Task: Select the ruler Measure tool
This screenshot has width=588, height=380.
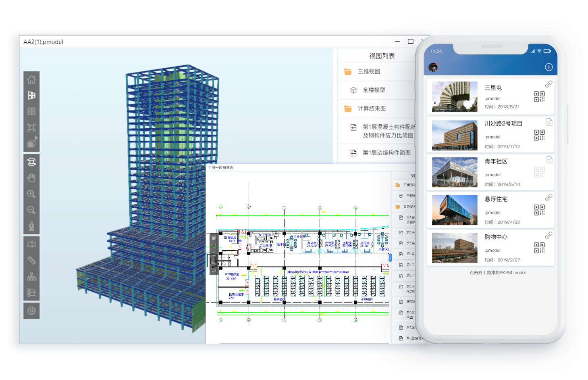Action: (31, 261)
